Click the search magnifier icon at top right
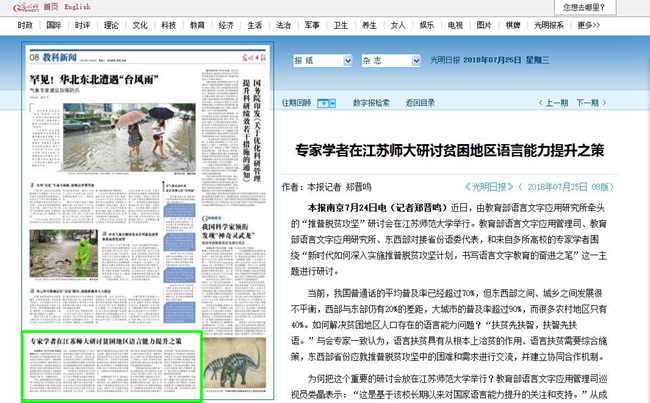Screen dimensions: 650x403 pos(638,6)
